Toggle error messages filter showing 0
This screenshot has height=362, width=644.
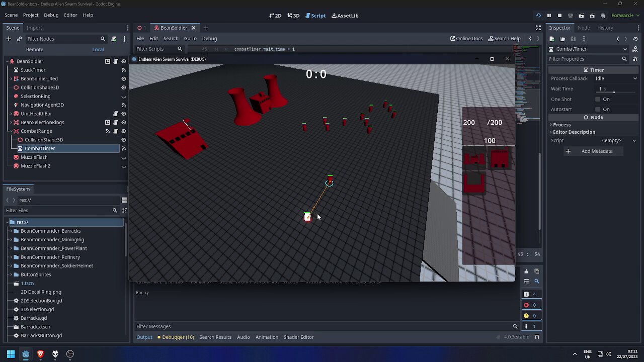530,305
